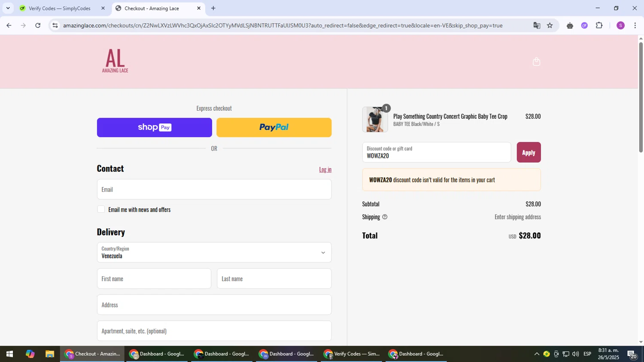The image size is (644, 362).
Task: Open the tab search dropdown arrow
Action: point(8,8)
